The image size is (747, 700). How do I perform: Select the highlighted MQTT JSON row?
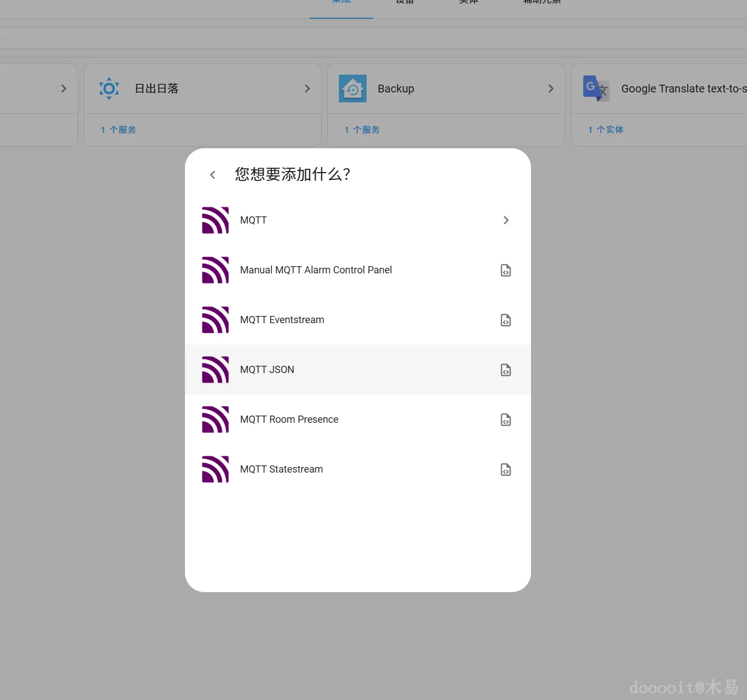[x=358, y=370]
